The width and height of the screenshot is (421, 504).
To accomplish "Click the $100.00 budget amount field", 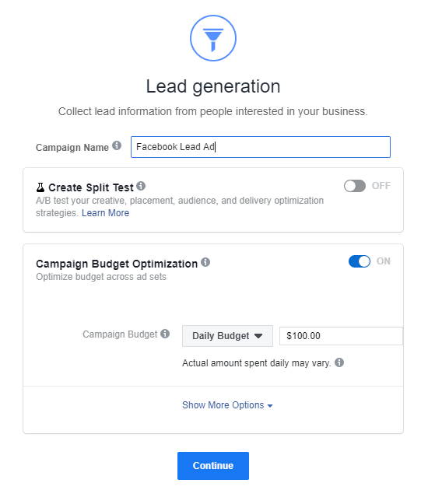I will pyautogui.click(x=341, y=336).
